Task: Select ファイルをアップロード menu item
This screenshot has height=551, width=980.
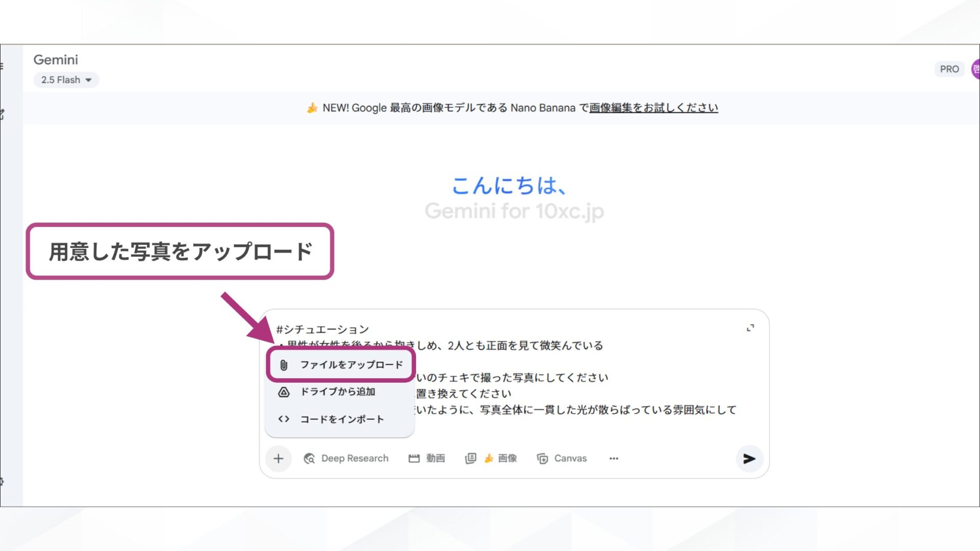Action: point(351,365)
